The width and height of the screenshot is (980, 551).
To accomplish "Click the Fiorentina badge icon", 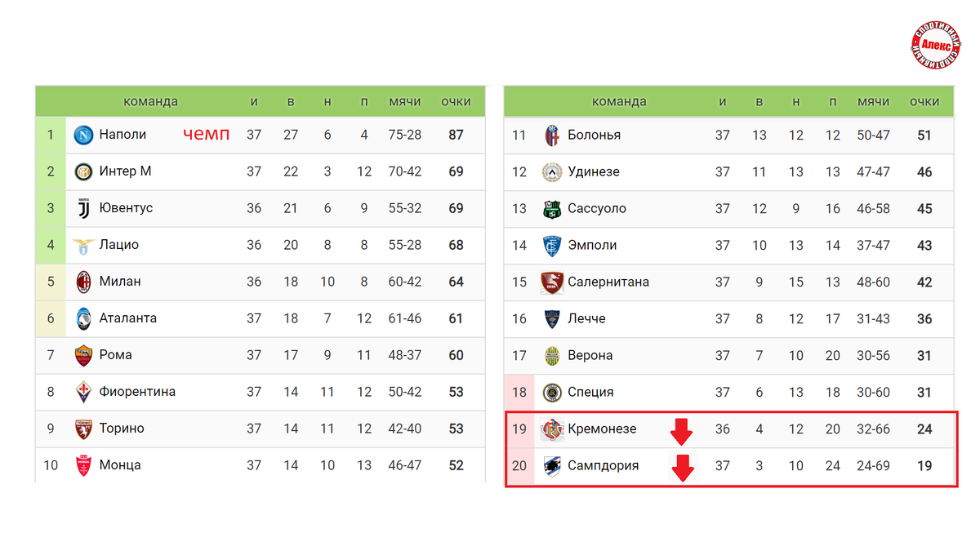I will pos(82,392).
